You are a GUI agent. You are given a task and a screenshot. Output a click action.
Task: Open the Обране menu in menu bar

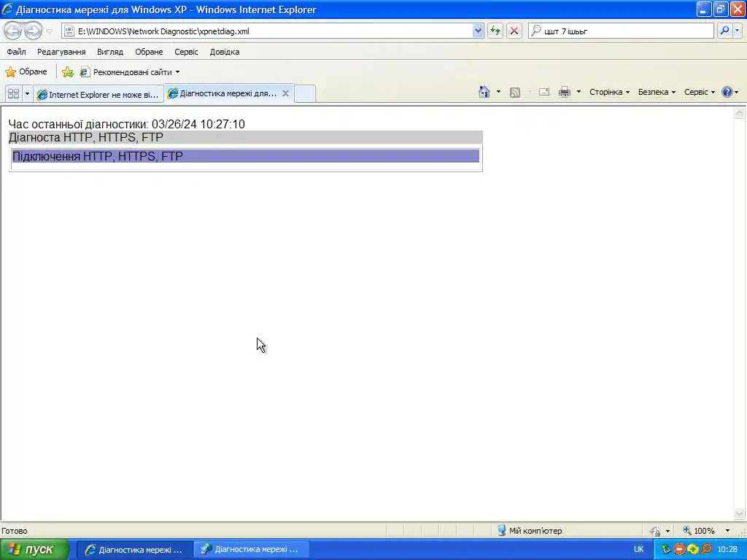149,52
